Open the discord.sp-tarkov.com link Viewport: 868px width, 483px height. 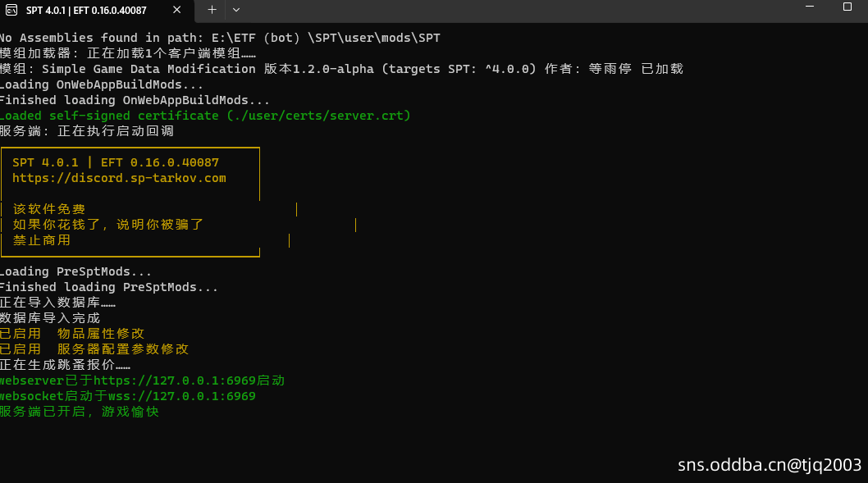119,178
